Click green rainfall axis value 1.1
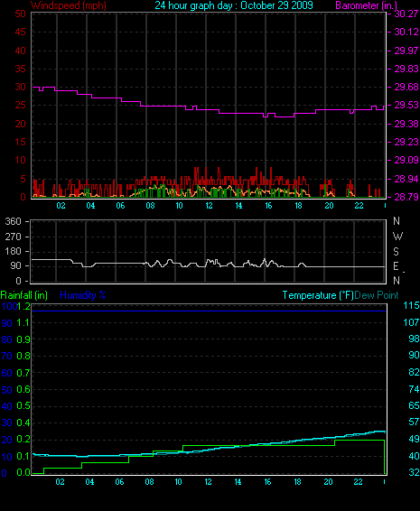The height and width of the screenshot is (511, 420). click(23, 322)
